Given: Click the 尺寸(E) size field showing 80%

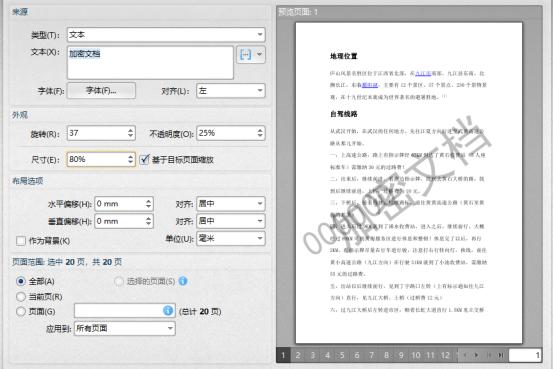Looking at the screenshot, I should point(96,159).
